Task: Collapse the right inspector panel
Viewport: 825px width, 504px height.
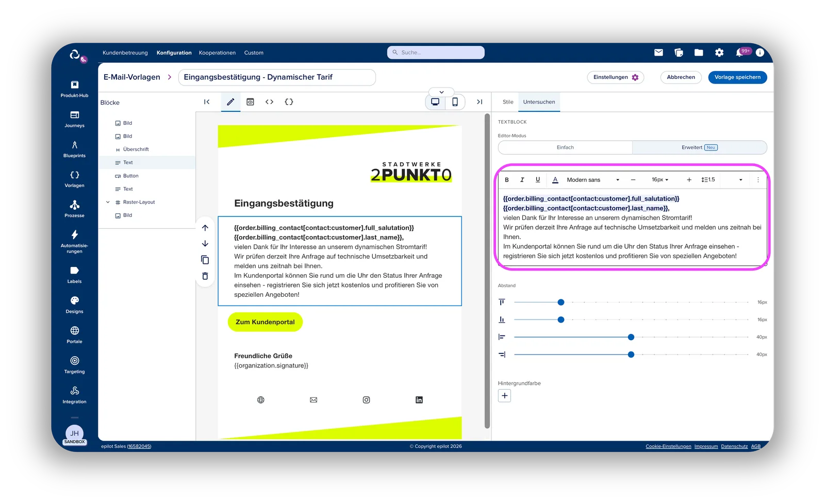Action: [480, 102]
